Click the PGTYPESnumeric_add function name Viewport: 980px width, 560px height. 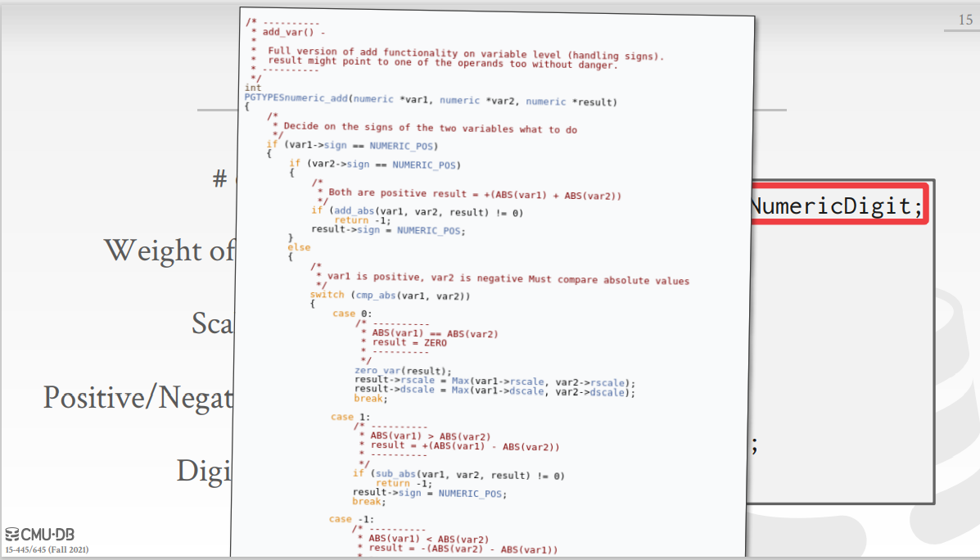296,99
